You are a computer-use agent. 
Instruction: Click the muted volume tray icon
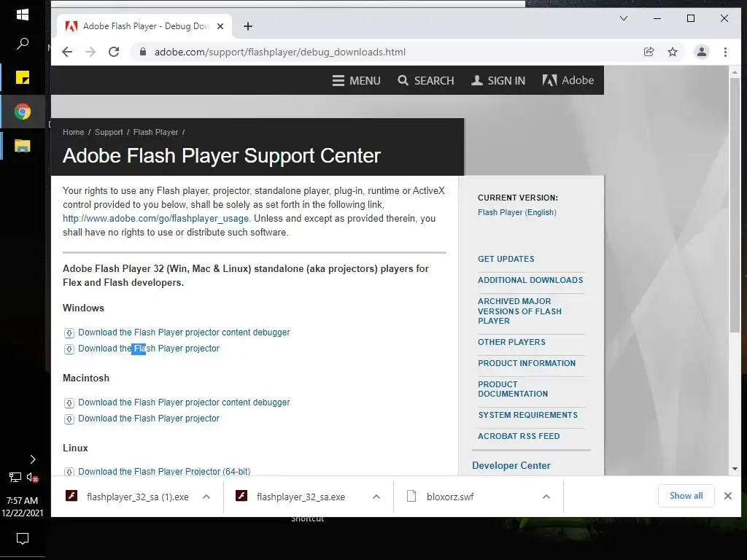click(x=32, y=477)
